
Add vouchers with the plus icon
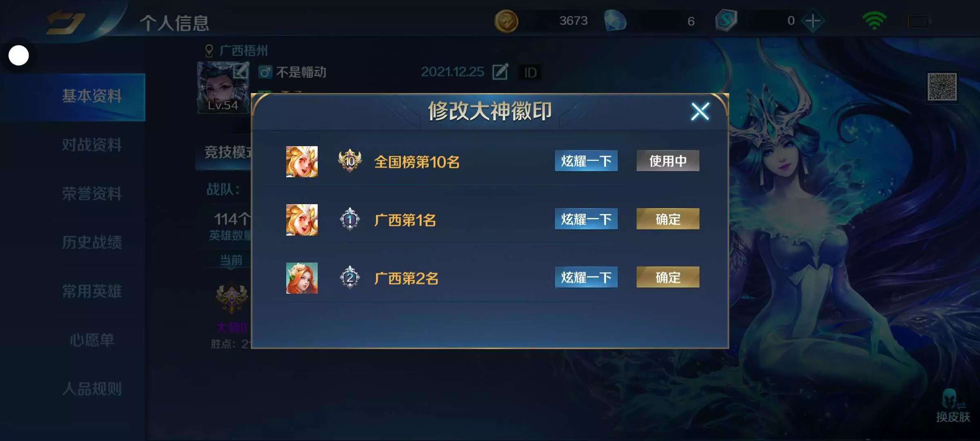pyautogui.click(x=813, y=21)
